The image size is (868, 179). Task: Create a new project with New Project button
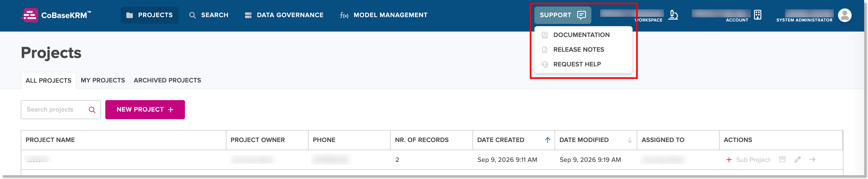click(x=145, y=110)
